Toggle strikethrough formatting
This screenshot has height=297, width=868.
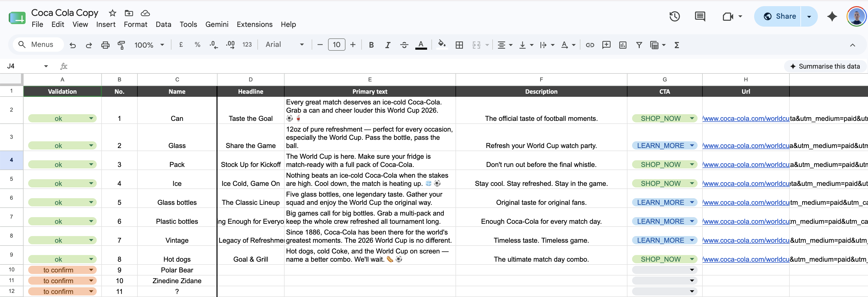point(404,45)
